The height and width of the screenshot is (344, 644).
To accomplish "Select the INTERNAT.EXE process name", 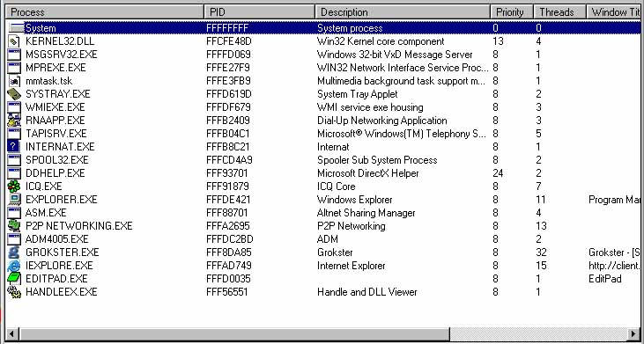I will 60,146.
